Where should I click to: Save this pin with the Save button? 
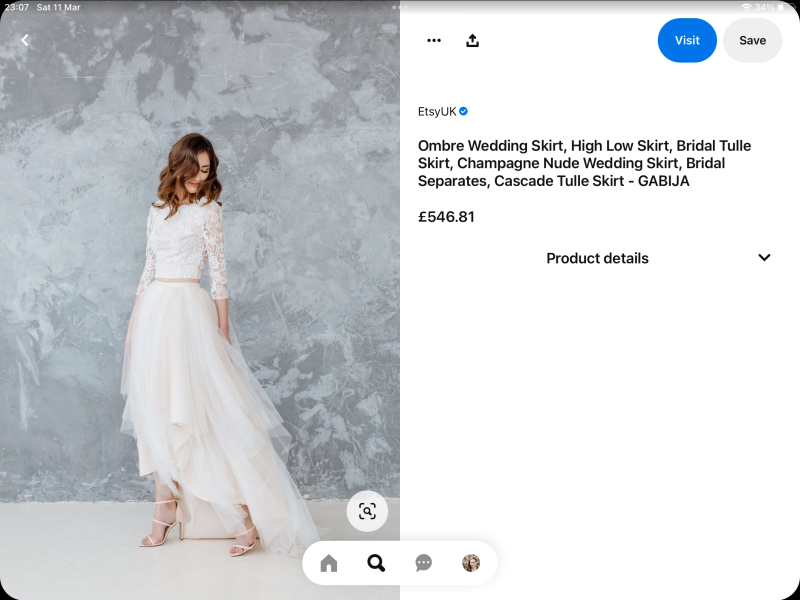tap(752, 41)
